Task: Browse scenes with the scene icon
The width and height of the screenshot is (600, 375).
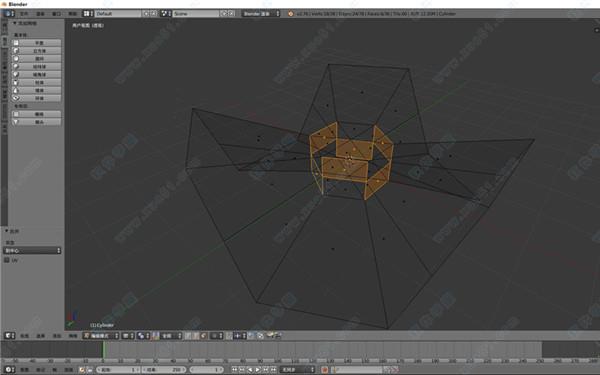Action: pyautogui.click(x=166, y=13)
